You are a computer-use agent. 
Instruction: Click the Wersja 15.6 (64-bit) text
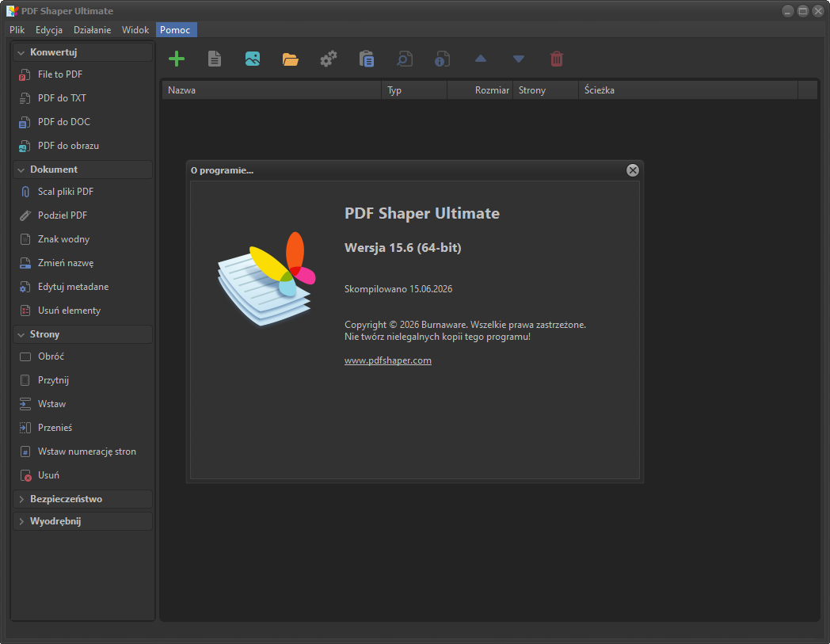[403, 247]
